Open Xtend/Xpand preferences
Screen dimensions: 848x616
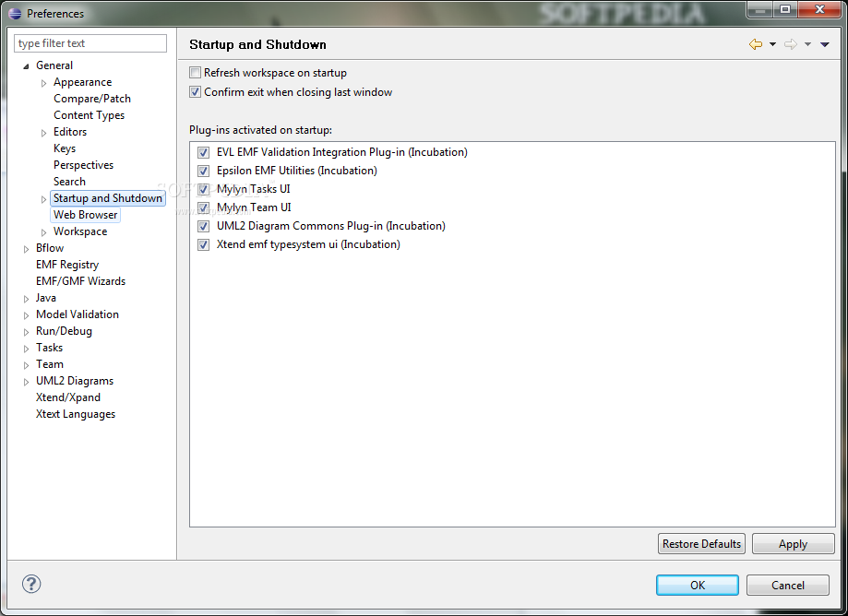[x=68, y=397]
